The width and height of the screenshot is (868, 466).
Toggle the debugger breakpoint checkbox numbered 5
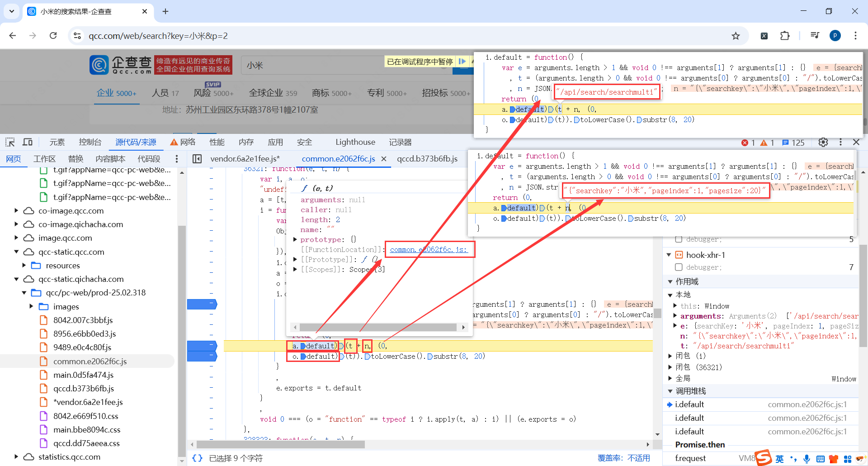pyautogui.click(x=679, y=239)
